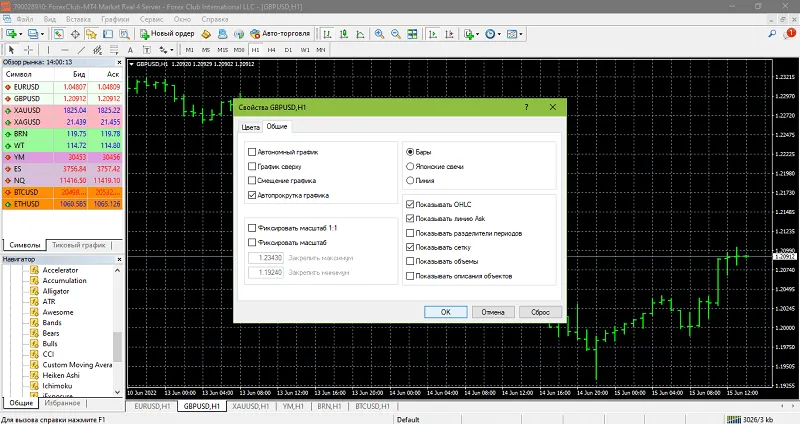The image size is (800, 424).
Task: Select the equidistant channel tool
Action: click(x=97, y=49)
